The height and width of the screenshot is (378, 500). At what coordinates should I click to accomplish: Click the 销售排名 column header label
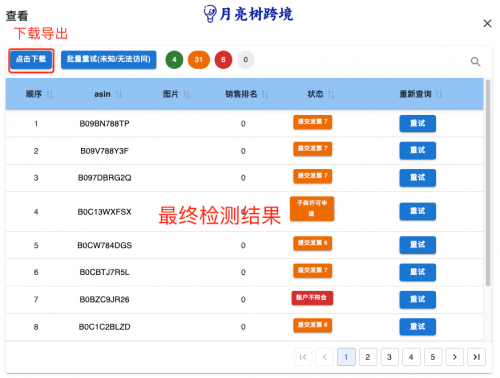pos(241,94)
